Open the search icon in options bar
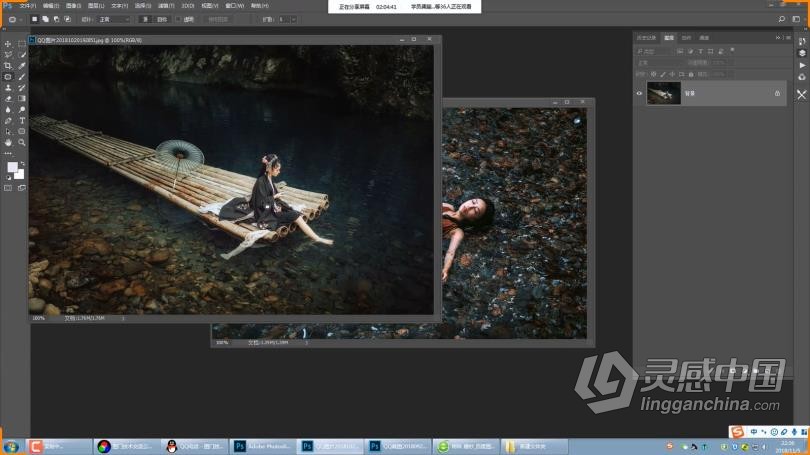Image resolution: width=810 pixels, height=455 pixels. click(x=782, y=19)
